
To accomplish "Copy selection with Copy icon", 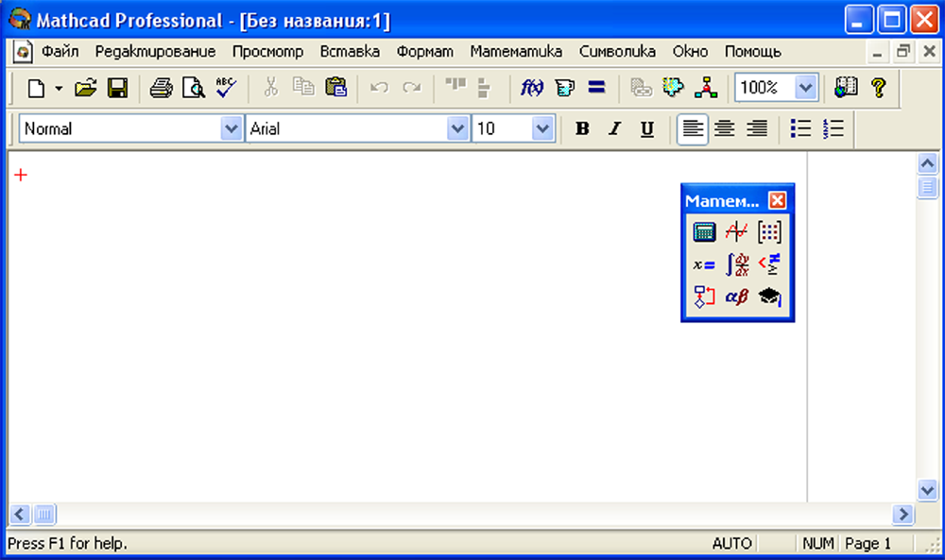I will 303,88.
